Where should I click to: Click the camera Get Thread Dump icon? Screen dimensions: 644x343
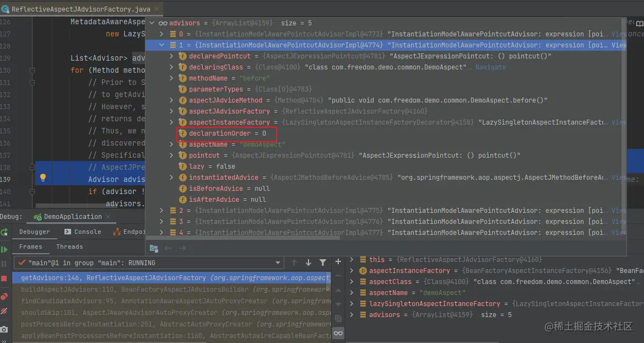tap(4, 329)
